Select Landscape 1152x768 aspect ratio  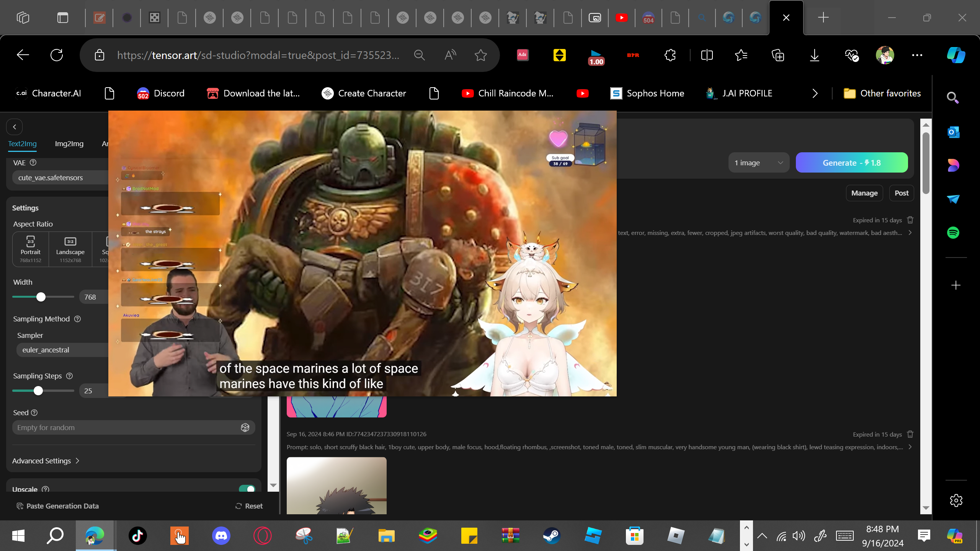coord(70,249)
